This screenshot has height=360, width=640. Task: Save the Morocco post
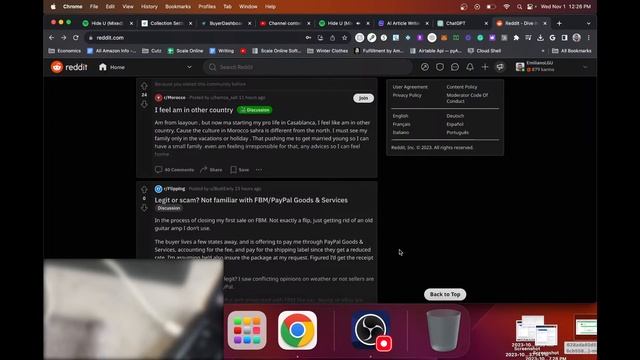[240, 170]
